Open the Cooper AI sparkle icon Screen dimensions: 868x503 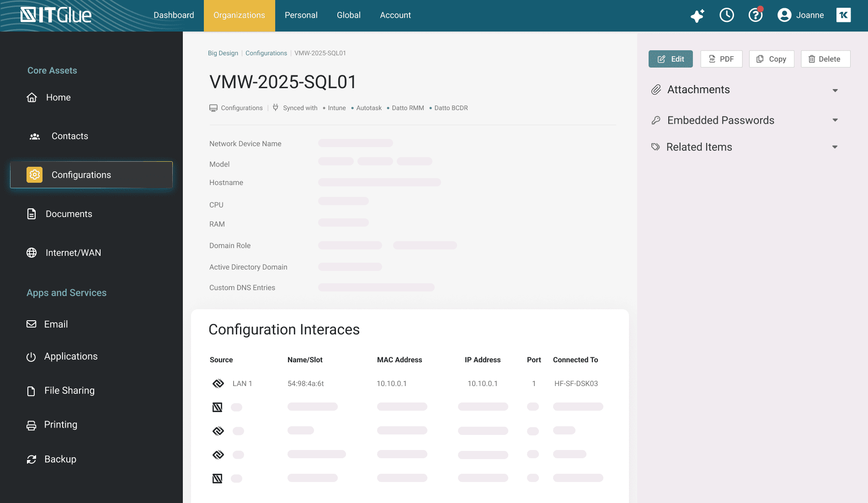pos(697,15)
